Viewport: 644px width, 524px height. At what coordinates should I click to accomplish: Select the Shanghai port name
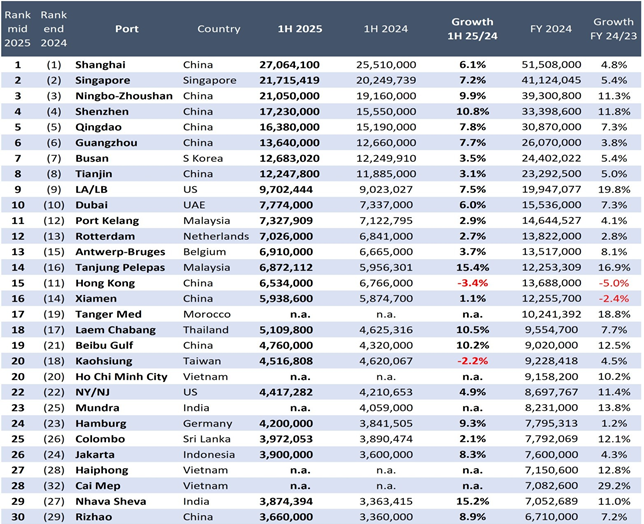[x=100, y=64]
